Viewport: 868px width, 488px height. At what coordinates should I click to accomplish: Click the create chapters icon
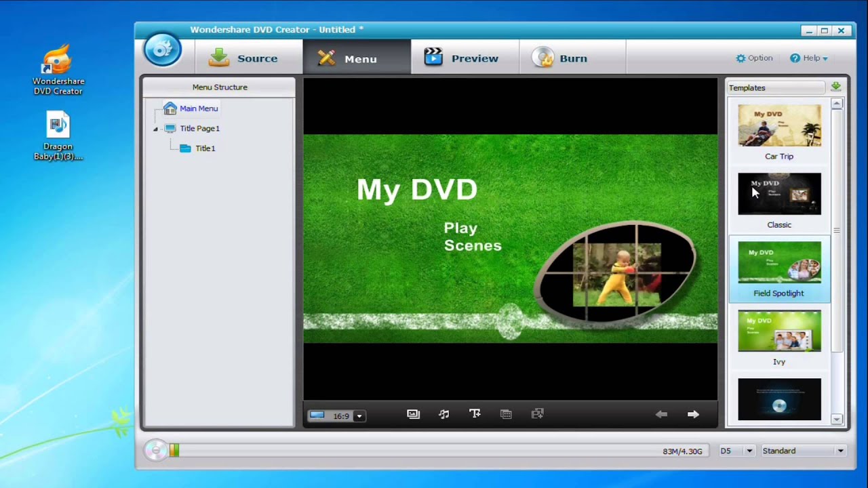tap(506, 414)
